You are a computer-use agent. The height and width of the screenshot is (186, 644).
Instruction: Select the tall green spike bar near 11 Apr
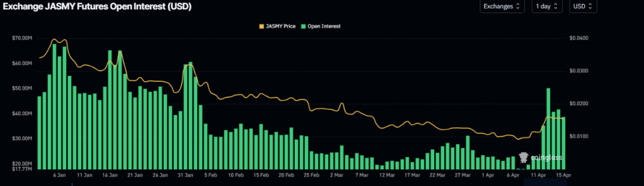[x=548, y=128]
